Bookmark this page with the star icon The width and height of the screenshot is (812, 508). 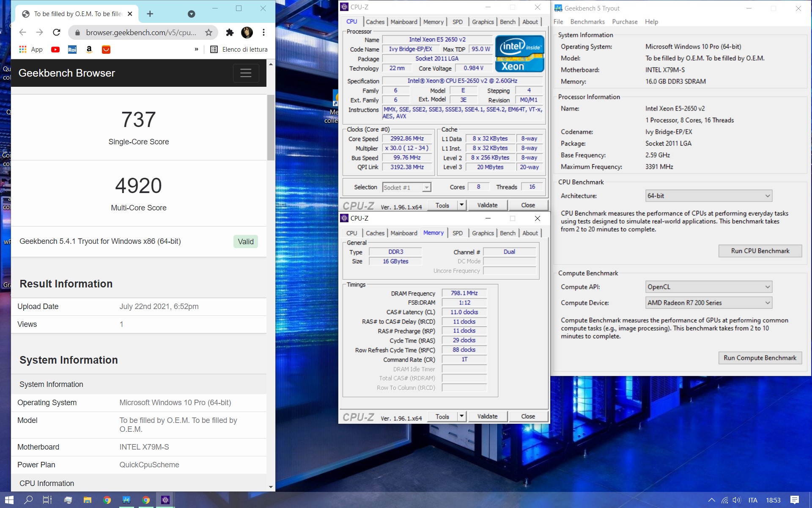point(208,33)
